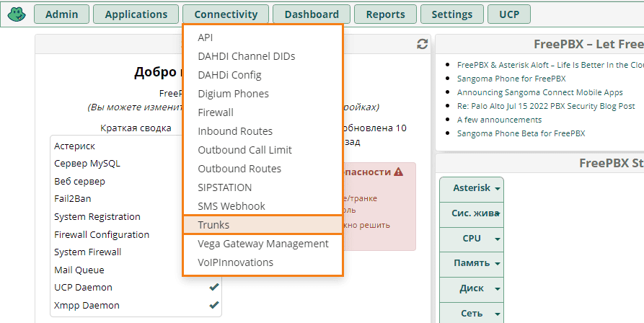Click the Краткая сводка heading

tap(136, 128)
